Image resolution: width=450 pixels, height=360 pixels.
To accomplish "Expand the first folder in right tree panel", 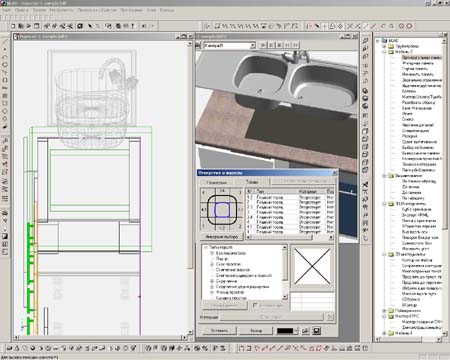I will 384,46.
